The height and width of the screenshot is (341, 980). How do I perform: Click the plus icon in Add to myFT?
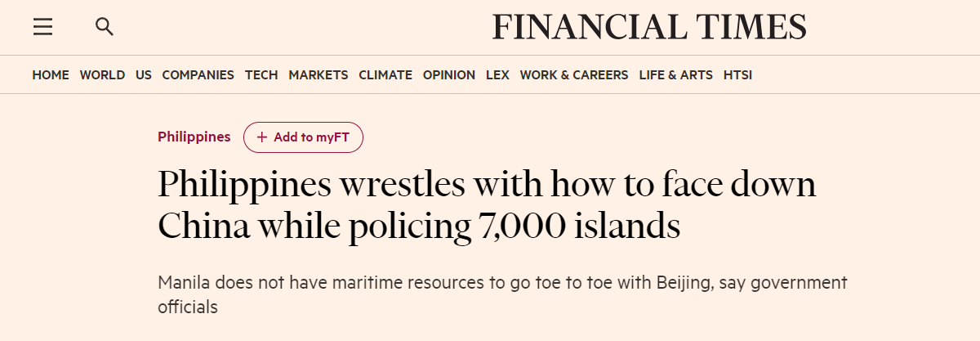262,137
